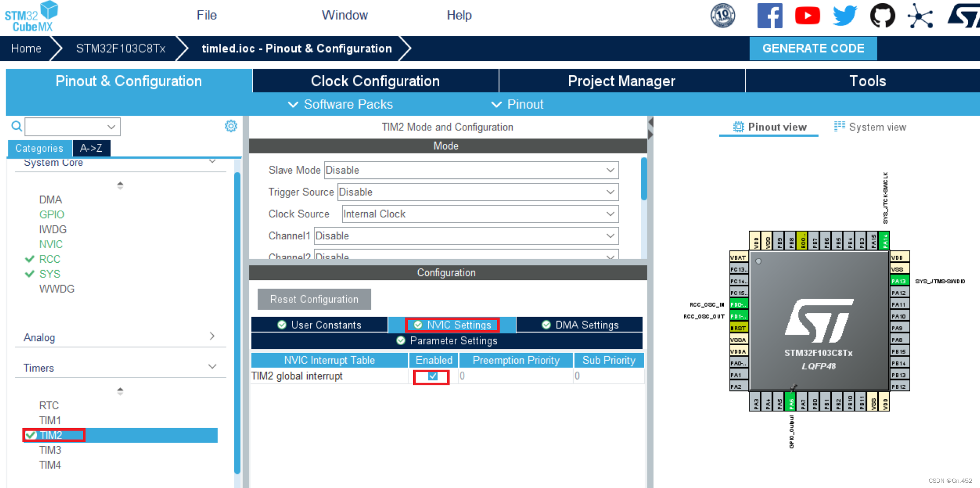The image size is (980, 488).
Task: Open the Twitter icon link
Action: click(x=845, y=16)
